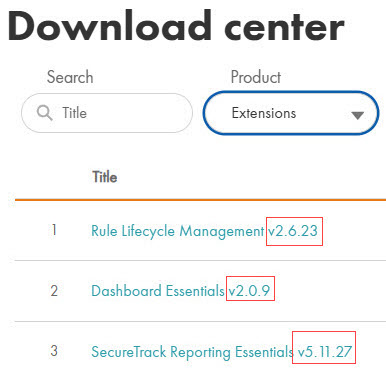Viewport: 386px width, 375px height.
Task: Click the highlighted v2.0.9 version text
Action: click(249, 291)
